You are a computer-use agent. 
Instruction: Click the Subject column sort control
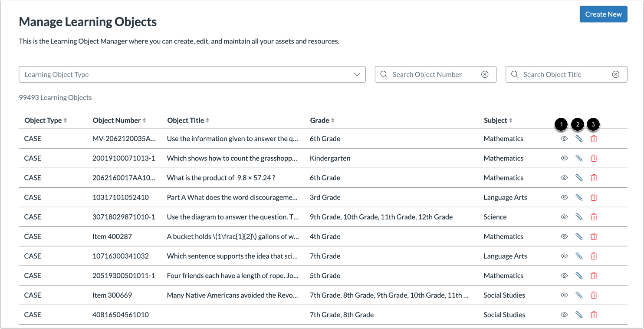point(512,120)
